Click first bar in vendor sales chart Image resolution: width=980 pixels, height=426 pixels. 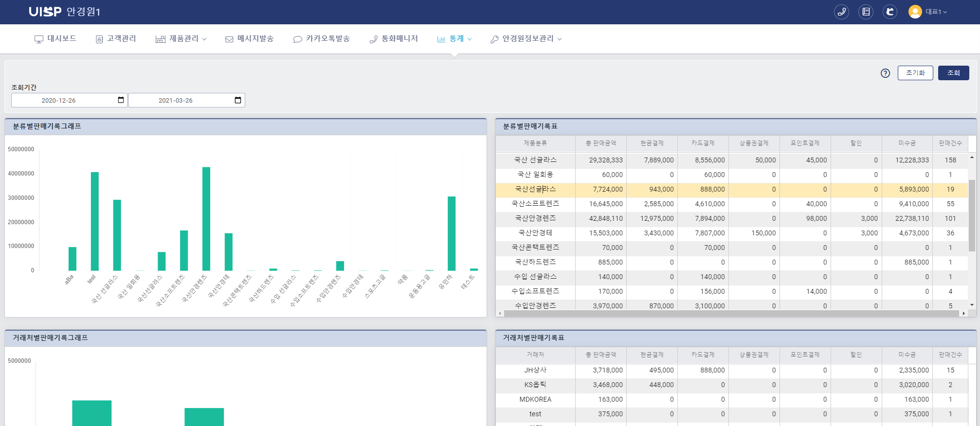(x=91, y=413)
